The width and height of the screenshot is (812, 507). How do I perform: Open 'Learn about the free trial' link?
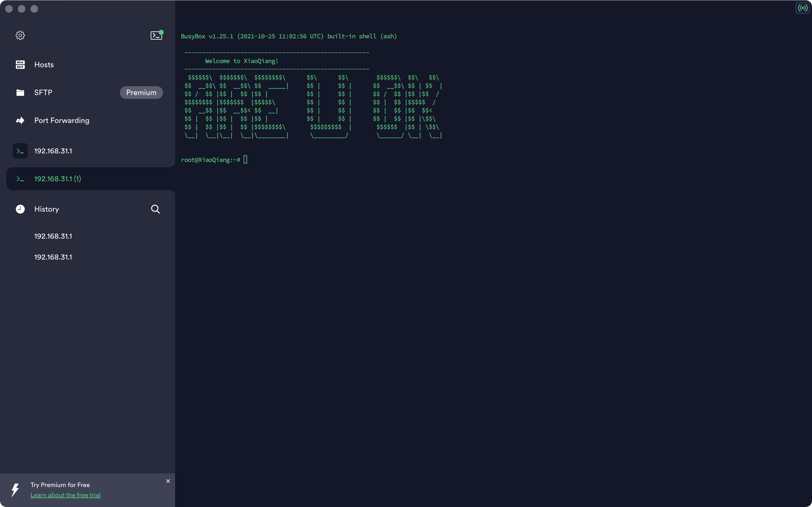[65, 495]
